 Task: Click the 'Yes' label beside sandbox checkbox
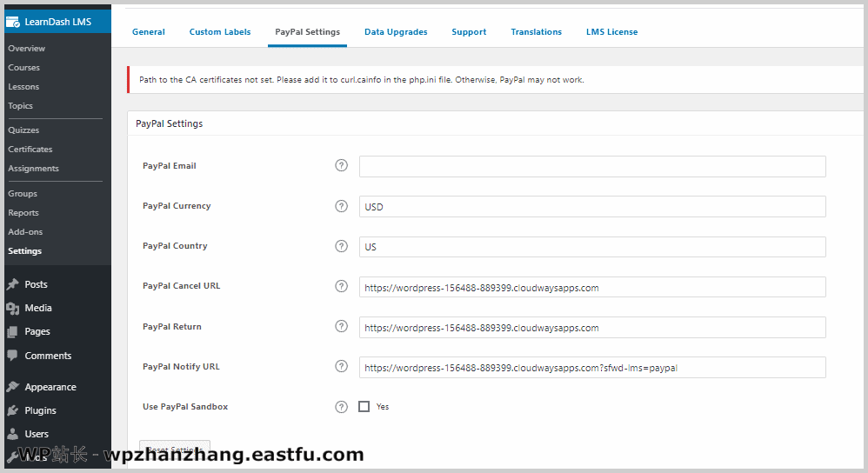383,407
